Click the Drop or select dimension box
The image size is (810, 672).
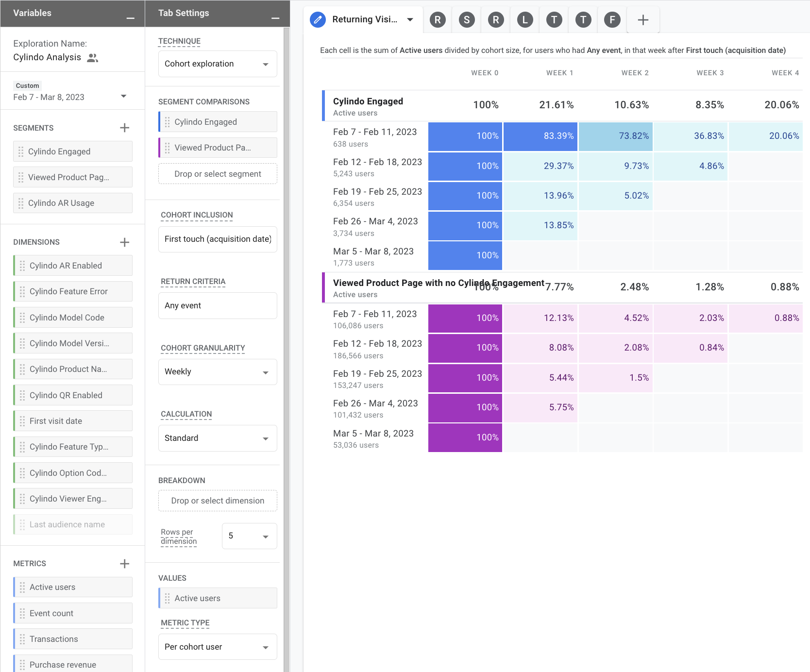pyautogui.click(x=218, y=501)
